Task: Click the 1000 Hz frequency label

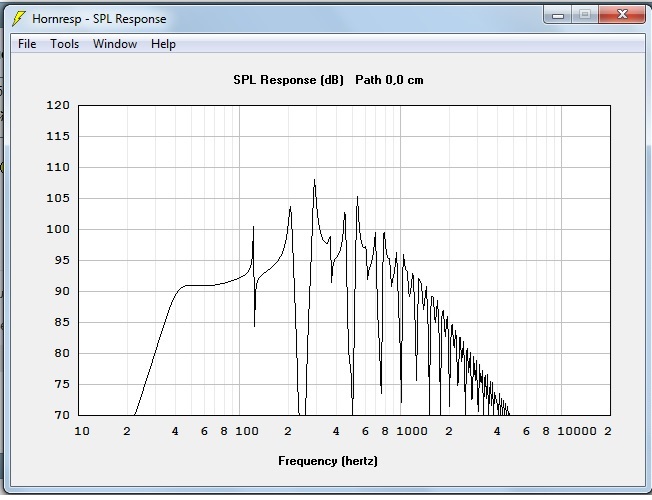Action: (x=411, y=431)
